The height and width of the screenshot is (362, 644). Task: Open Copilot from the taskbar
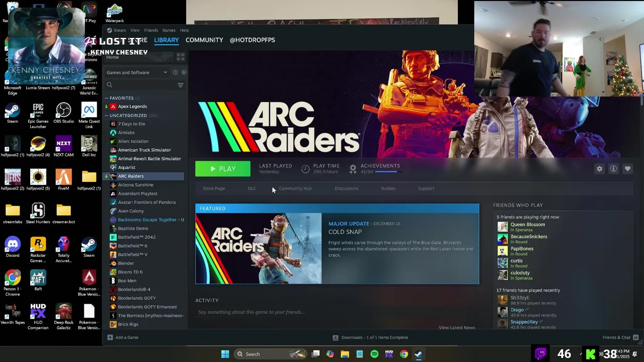(330, 354)
